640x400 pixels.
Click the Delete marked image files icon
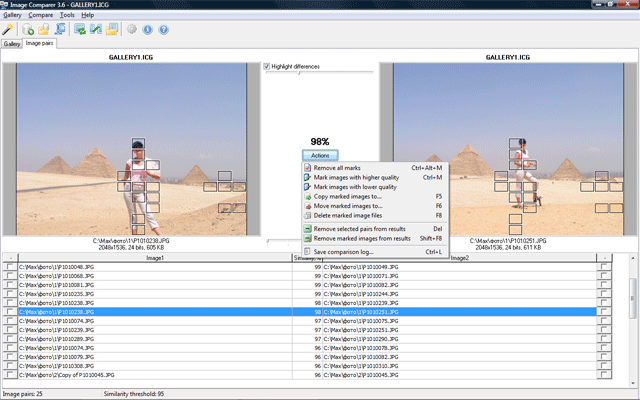coord(308,216)
